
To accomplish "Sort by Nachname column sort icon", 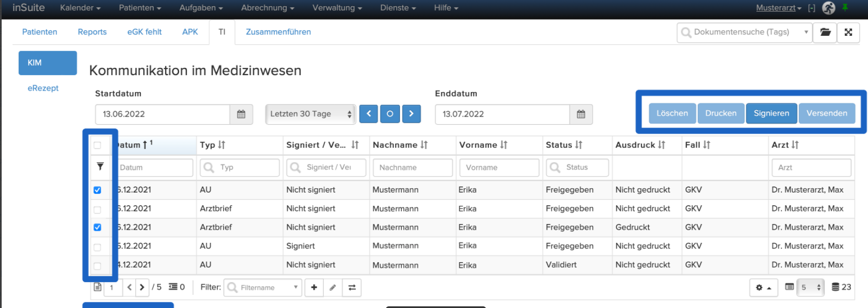I will point(424,145).
